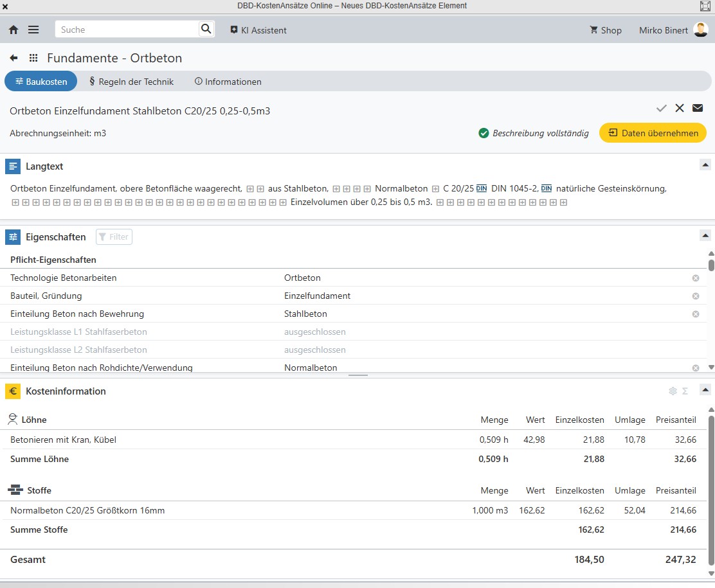Go back using the left arrow
Viewport: 715px width, 588px height.
(14, 58)
